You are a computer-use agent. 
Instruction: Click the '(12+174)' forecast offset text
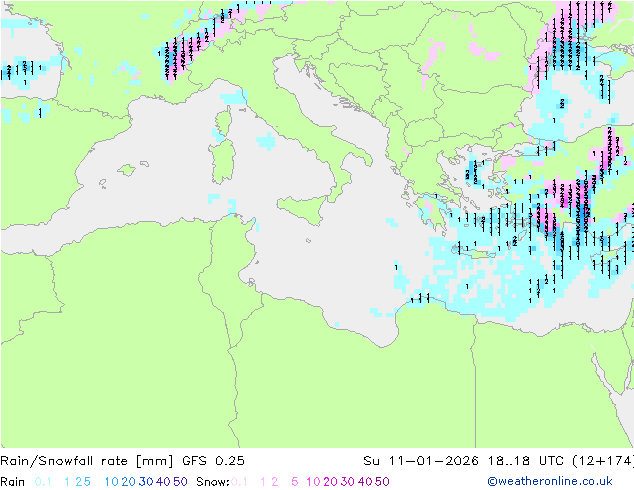pos(603,461)
